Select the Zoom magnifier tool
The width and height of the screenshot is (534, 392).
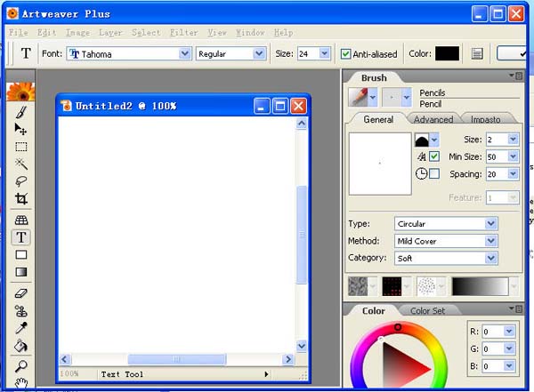pyautogui.click(x=21, y=366)
